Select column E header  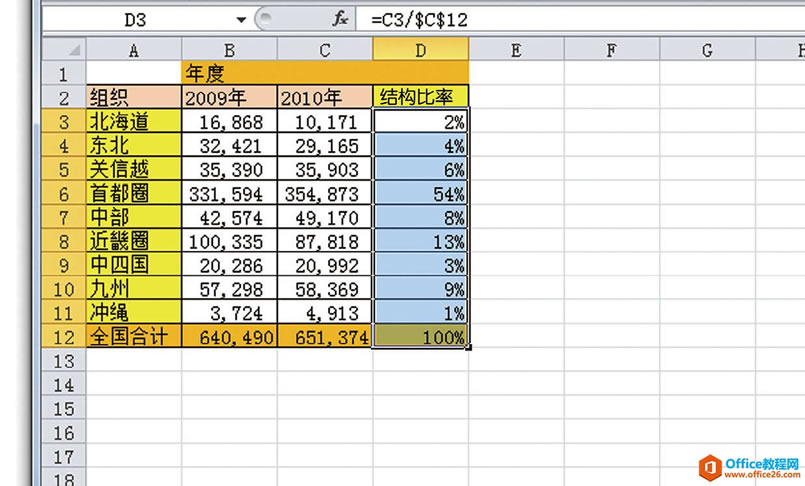point(516,50)
